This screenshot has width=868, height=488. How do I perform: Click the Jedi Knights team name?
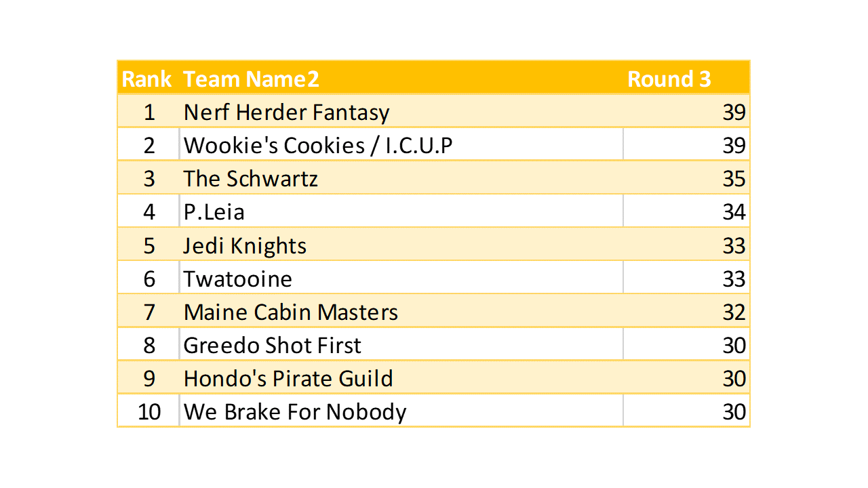coord(245,245)
